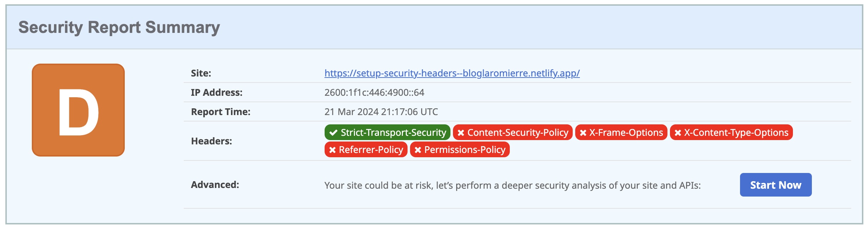868x228 pixels.
Task: Select the Content-Security-Policy header badge
Action: pos(513,132)
